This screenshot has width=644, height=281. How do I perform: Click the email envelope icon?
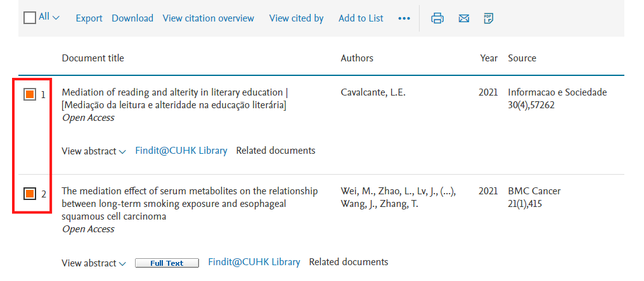[464, 18]
